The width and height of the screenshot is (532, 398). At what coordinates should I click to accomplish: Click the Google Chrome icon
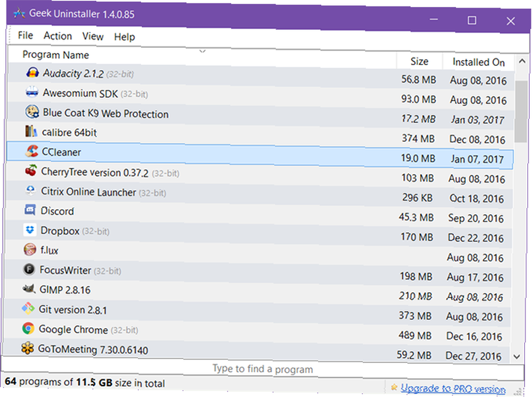click(28, 328)
